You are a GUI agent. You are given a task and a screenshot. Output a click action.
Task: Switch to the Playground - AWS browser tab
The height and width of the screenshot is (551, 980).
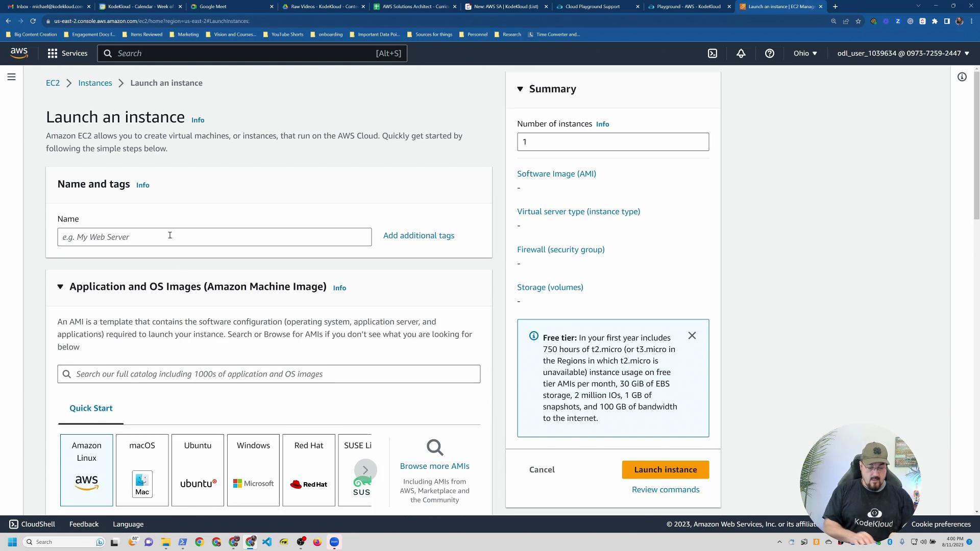coord(689,7)
